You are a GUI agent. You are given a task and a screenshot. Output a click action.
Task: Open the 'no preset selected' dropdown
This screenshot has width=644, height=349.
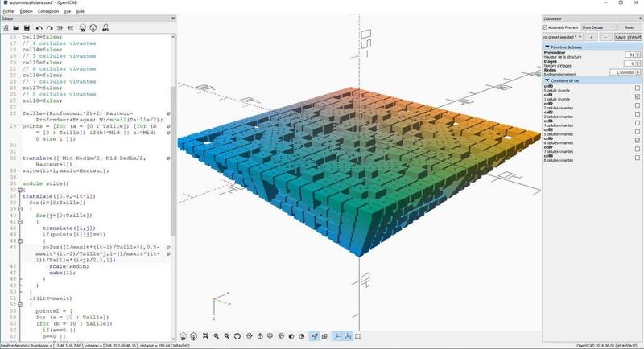point(562,37)
